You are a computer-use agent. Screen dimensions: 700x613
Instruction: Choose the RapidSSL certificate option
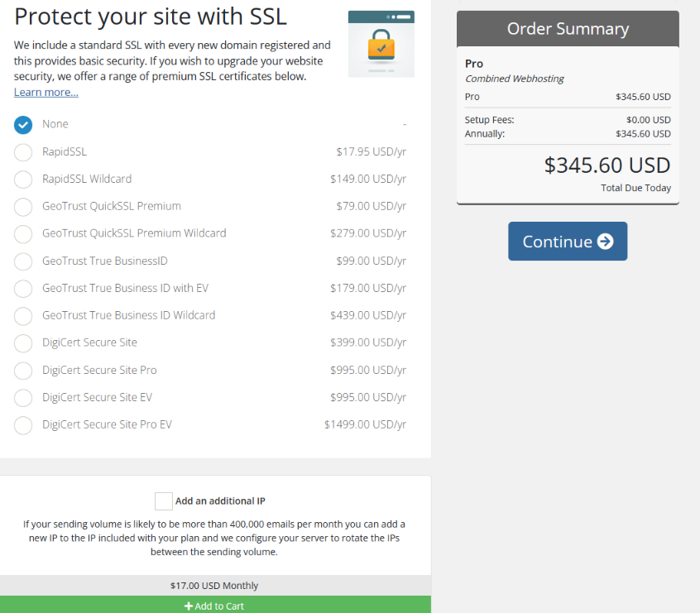[23, 152]
